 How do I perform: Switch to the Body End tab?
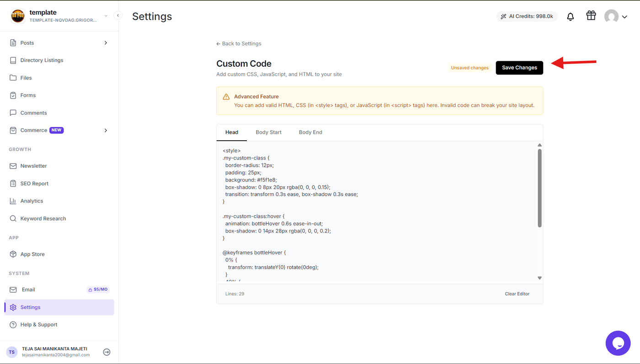click(310, 132)
